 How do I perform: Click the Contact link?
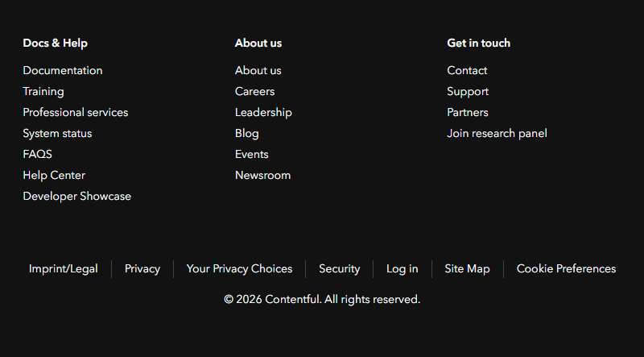point(467,71)
